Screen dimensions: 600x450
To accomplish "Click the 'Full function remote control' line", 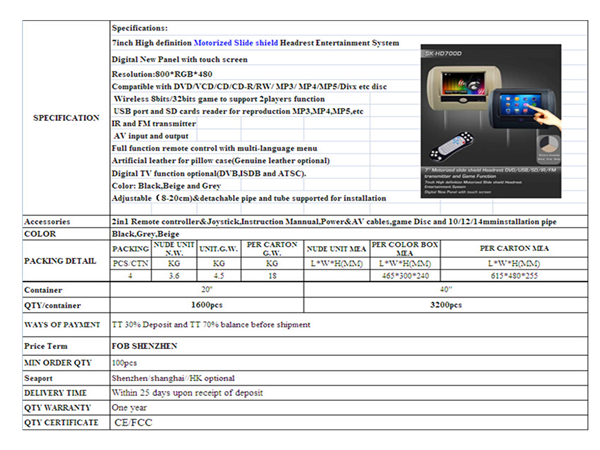I will pyautogui.click(x=214, y=148).
